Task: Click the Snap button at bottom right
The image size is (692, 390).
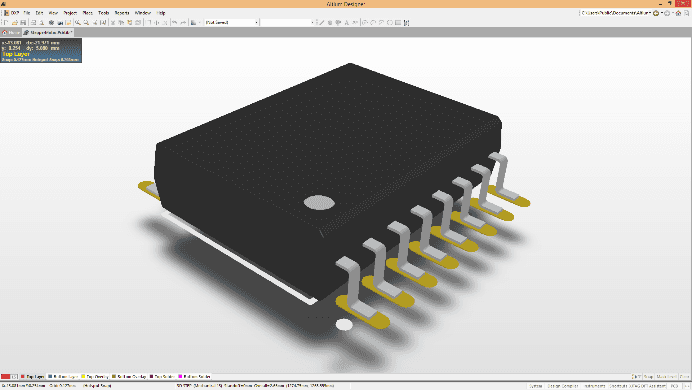Action: point(648,376)
